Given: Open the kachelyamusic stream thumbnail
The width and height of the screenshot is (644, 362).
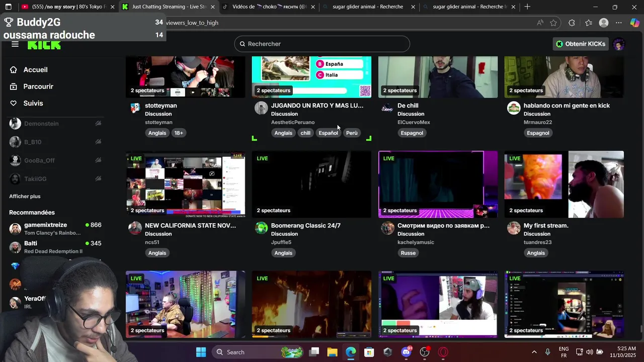Looking at the screenshot, I should (x=438, y=185).
